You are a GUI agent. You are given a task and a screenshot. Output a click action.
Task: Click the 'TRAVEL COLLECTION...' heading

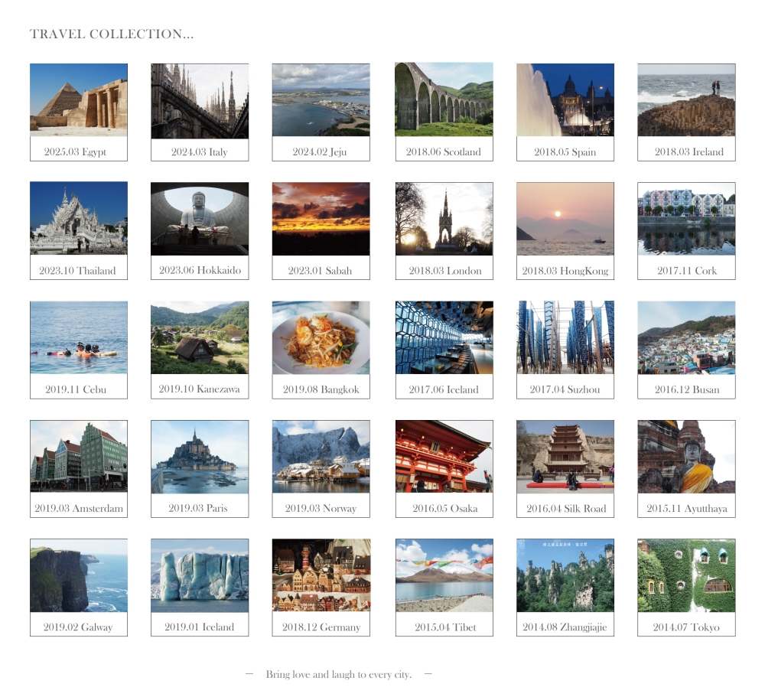point(112,34)
